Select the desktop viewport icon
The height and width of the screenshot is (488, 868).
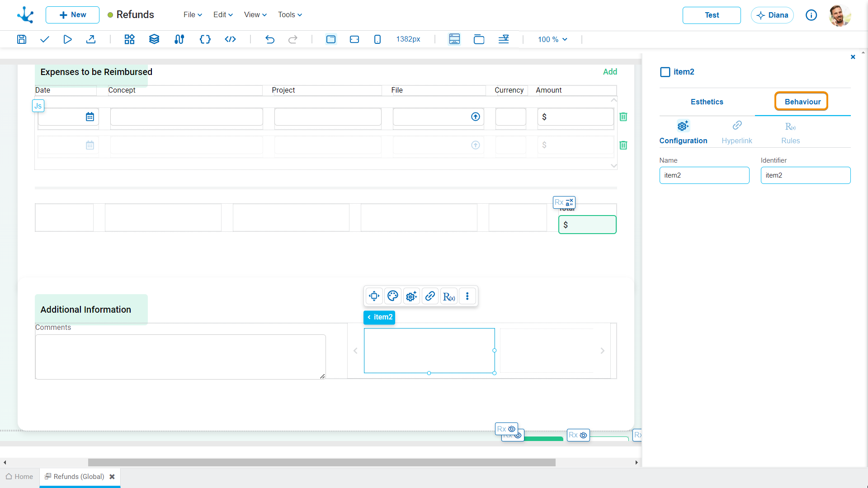click(x=331, y=39)
